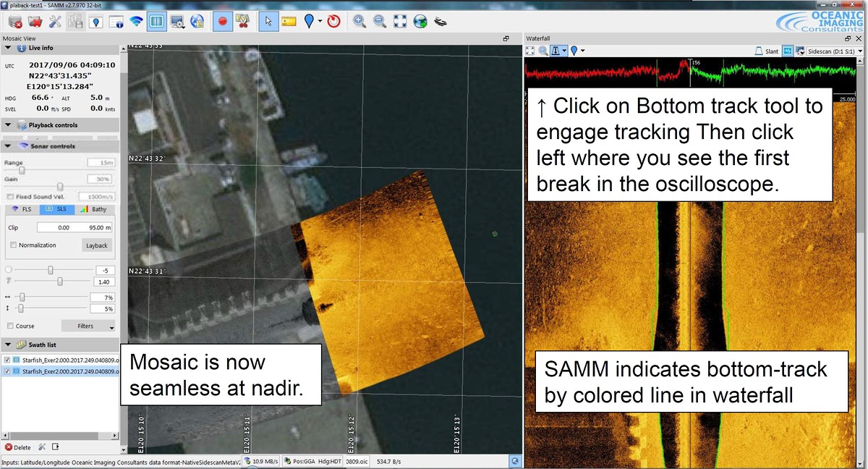Collapse the Live info section

coord(7,48)
